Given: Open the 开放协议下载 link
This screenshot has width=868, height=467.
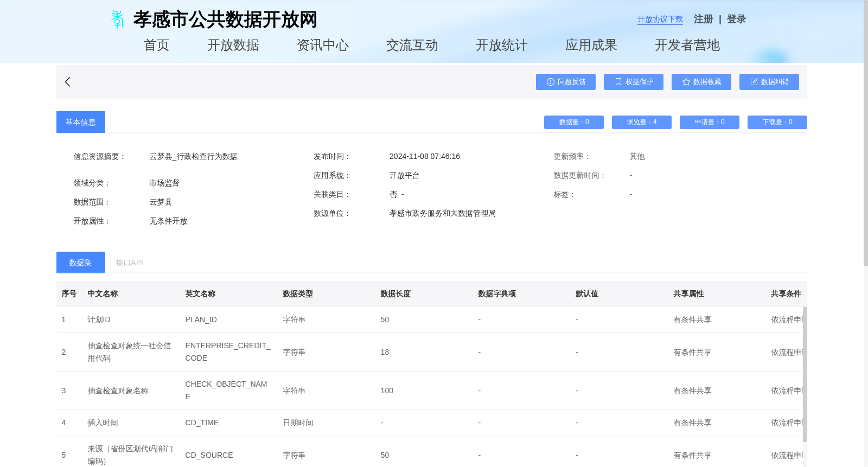Looking at the screenshot, I should (660, 20).
